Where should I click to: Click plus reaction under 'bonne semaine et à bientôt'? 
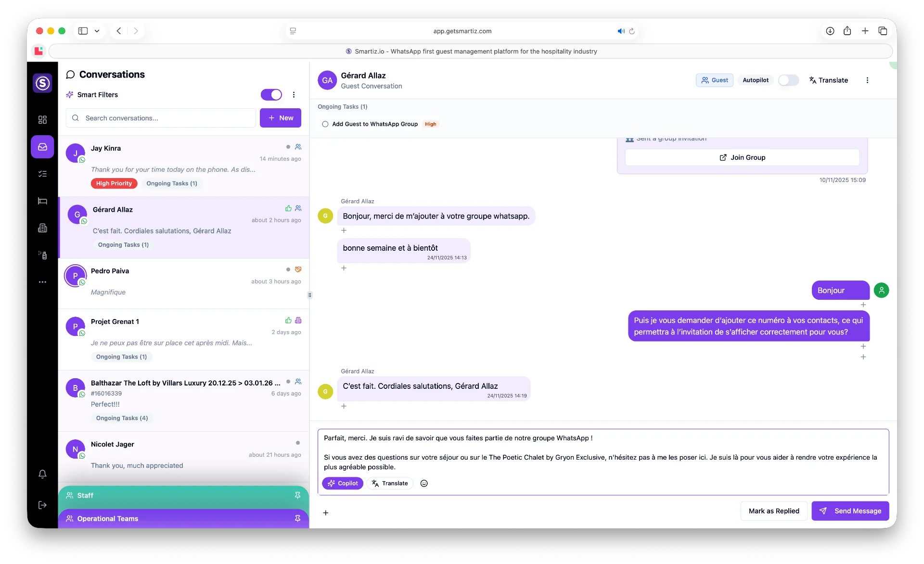pos(344,268)
